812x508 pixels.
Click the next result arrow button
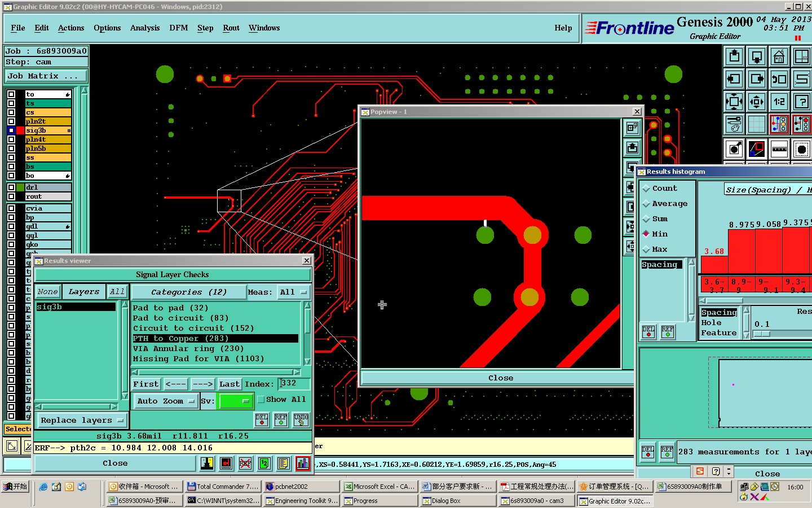[x=202, y=384]
